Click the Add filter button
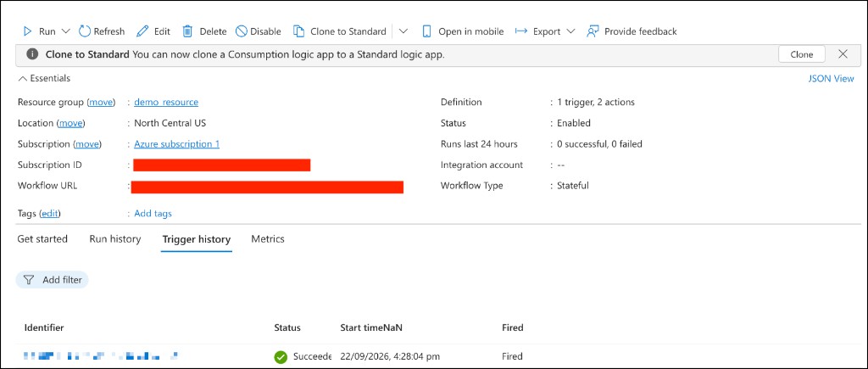This screenshot has width=868, height=369. (x=52, y=280)
